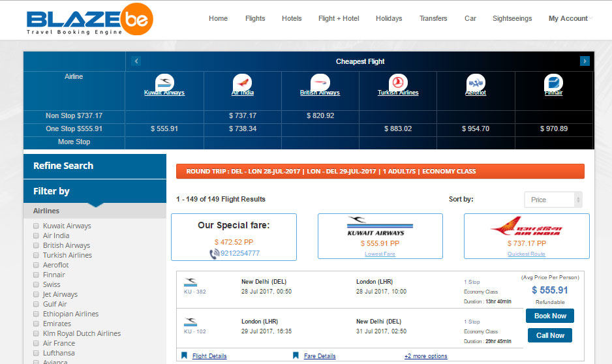Check the British Airways filter
The height and width of the screenshot is (364, 612).
pyautogui.click(x=36, y=245)
